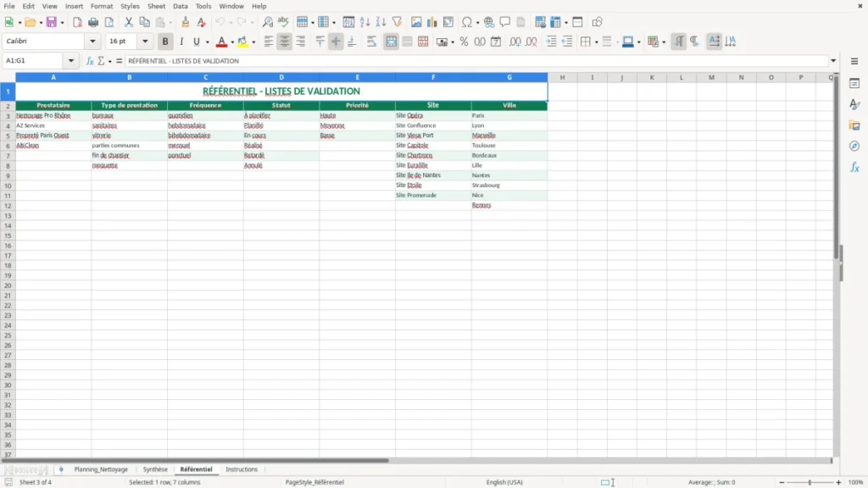Viewport: 868px width, 488px height.
Task: Click the Save document icon
Action: pyautogui.click(x=52, y=22)
